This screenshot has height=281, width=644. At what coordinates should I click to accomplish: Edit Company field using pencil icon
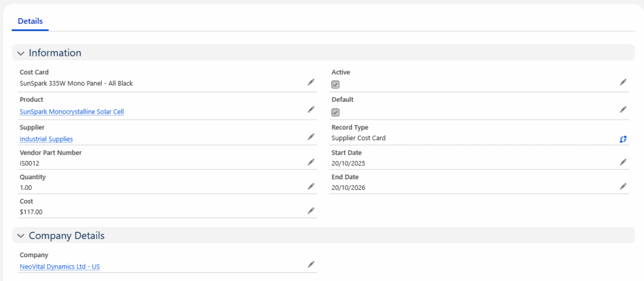click(311, 265)
